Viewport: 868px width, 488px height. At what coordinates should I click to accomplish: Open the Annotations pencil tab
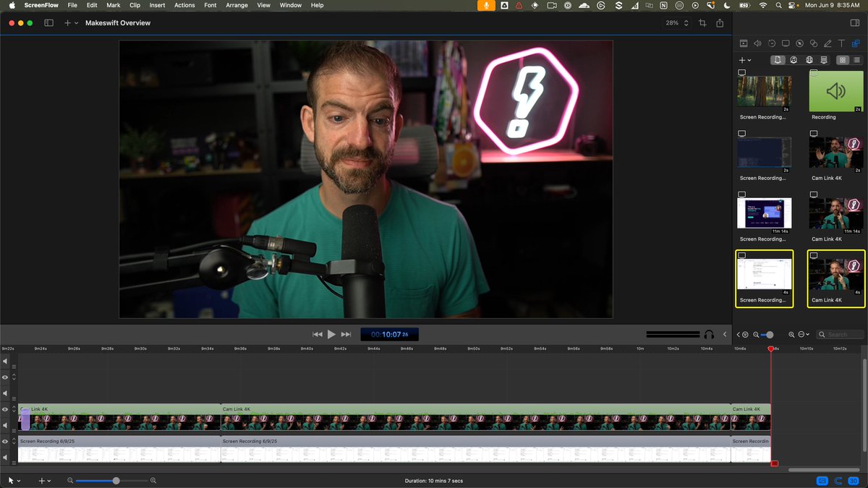[827, 43]
